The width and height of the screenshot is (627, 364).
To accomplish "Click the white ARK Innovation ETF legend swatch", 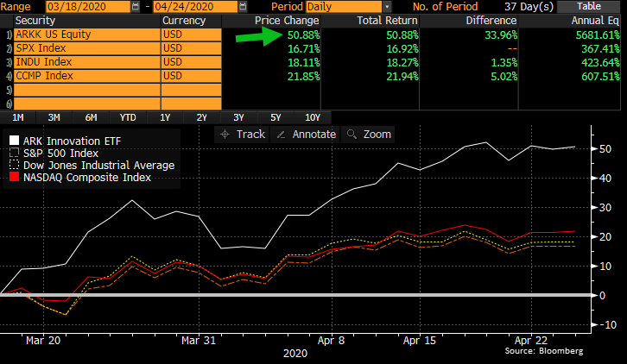I will click(x=14, y=141).
